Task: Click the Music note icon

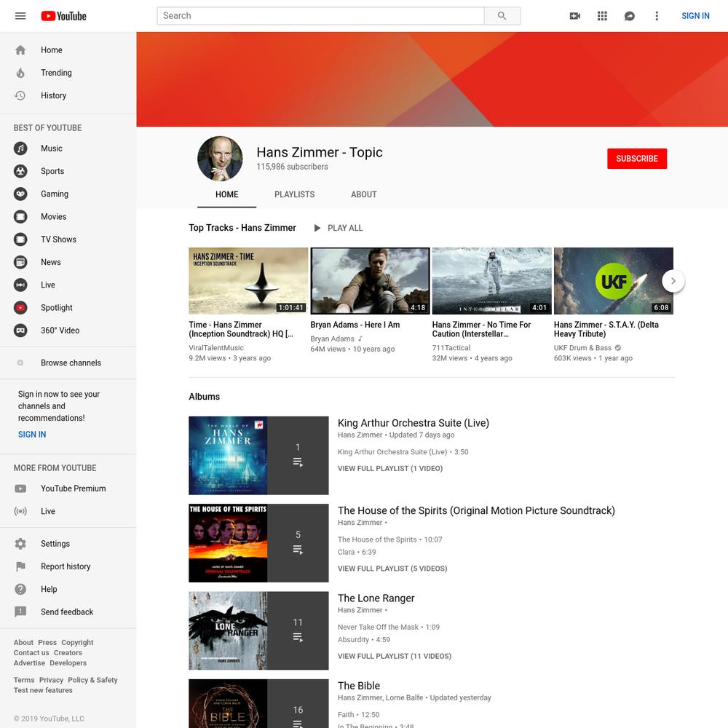Action: 20,149
